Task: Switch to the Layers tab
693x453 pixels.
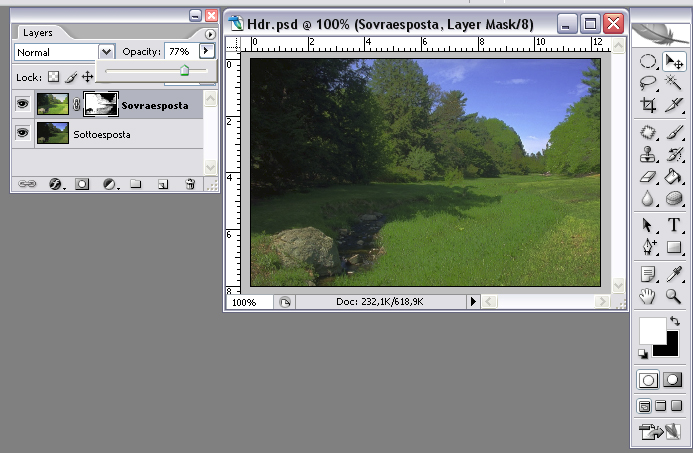Action: (x=38, y=33)
